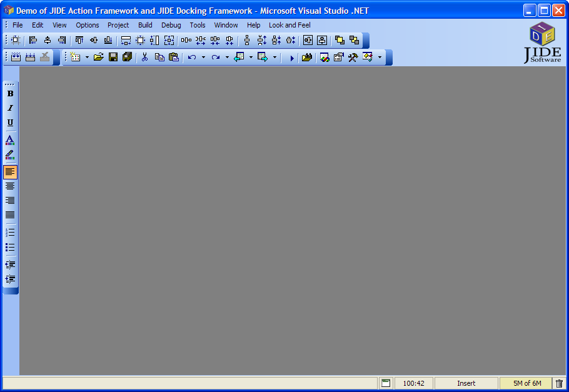Click the Align Tops layout icon
This screenshot has height=392, width=569.
79,40
